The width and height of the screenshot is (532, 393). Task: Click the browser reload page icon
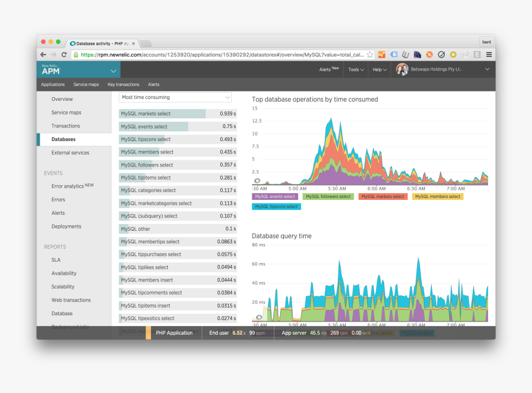point(64,54)
